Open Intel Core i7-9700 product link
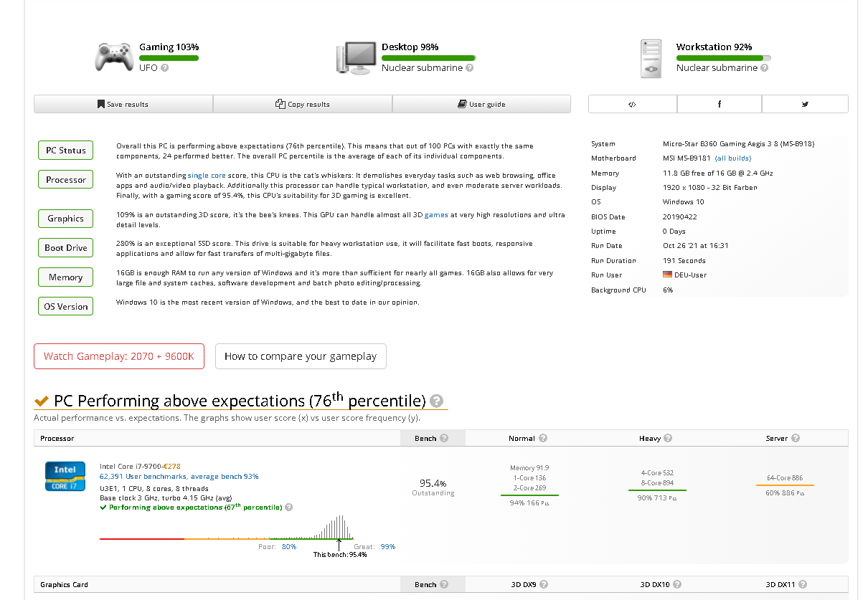Image resolution: width=868 pixels, height=600 pixels. point(131,466)
